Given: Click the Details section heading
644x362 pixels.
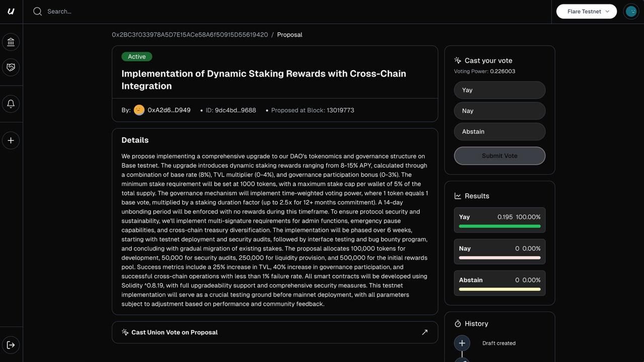Looking at the screenshot, I should pyautogui.click(x=135, y=140).
